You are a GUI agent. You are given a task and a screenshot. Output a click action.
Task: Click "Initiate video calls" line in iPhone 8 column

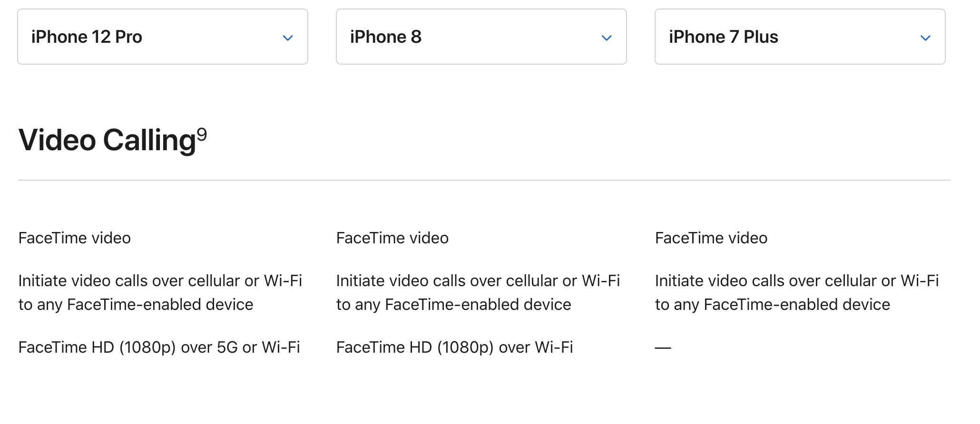click(x=478, y=281)
